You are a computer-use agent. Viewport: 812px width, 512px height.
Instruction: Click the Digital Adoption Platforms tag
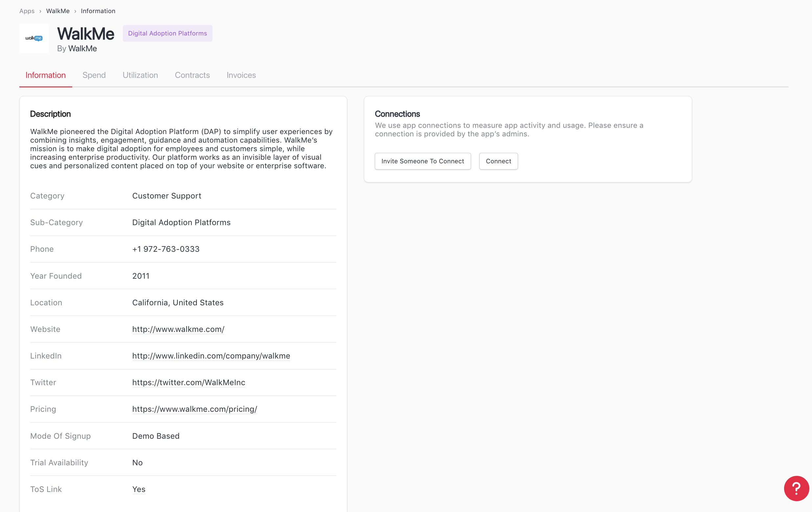[167, 34]
